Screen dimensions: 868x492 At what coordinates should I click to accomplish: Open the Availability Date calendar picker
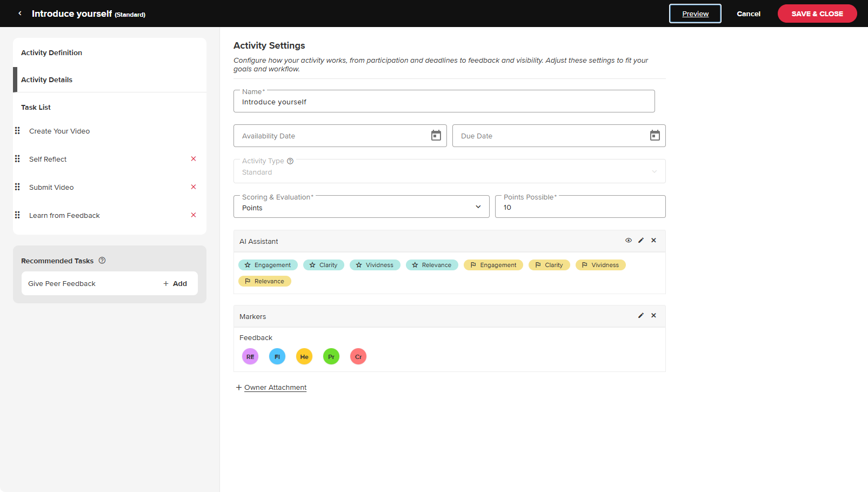[x=436, y=136]
